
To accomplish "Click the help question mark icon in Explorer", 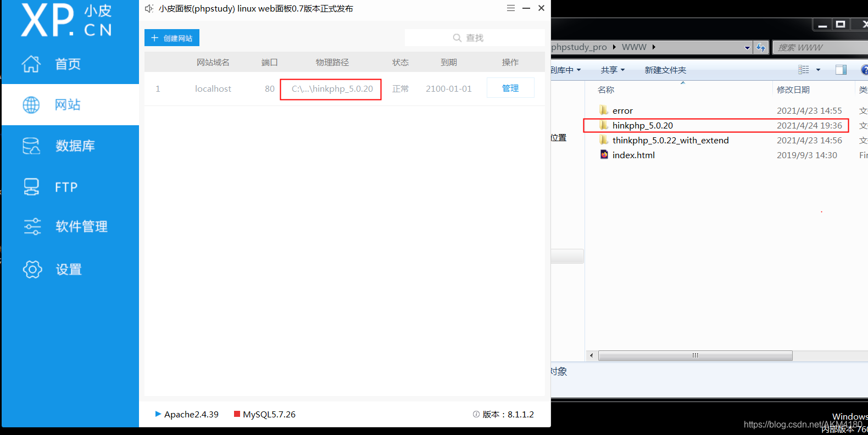I will click(x=864, y=70).
